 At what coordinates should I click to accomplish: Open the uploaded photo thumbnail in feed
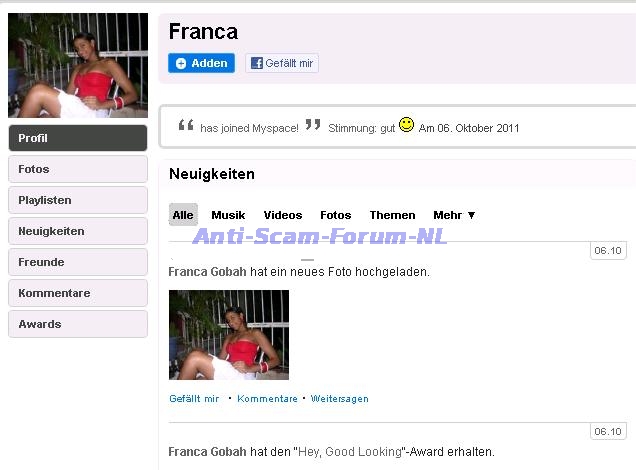[229, 335]
